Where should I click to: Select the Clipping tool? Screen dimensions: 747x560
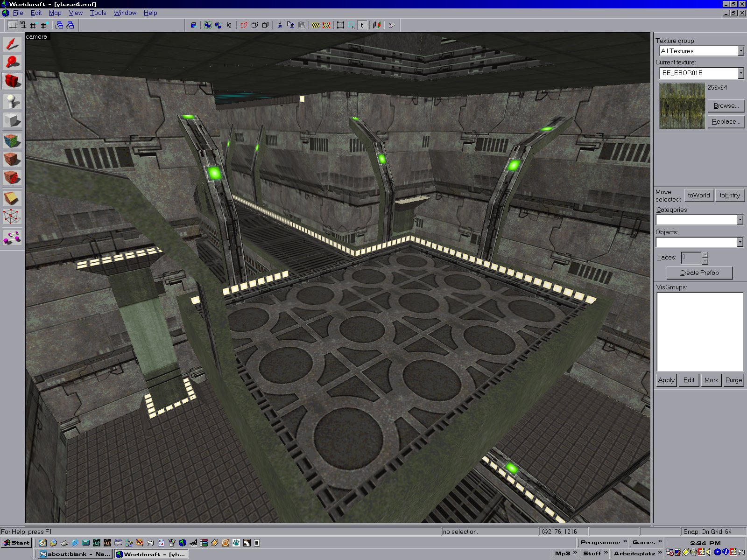(12, 198)
